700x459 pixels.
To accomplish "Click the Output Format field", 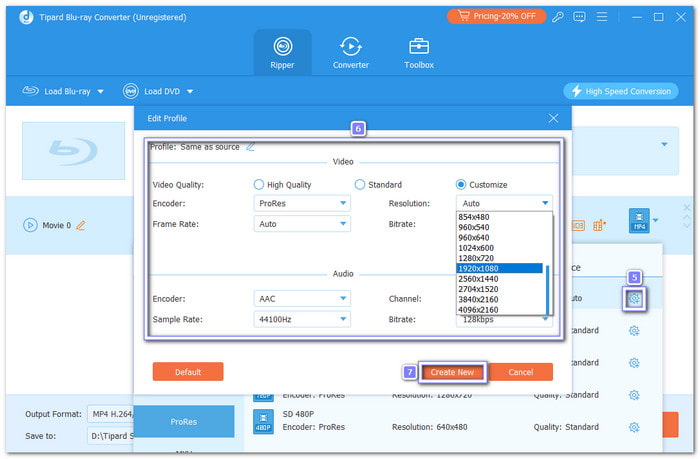I will click(x=111, y=414).
